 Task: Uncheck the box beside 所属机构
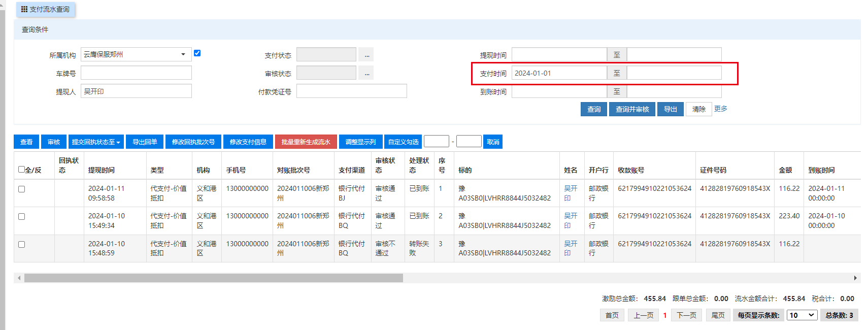[197, 53]
